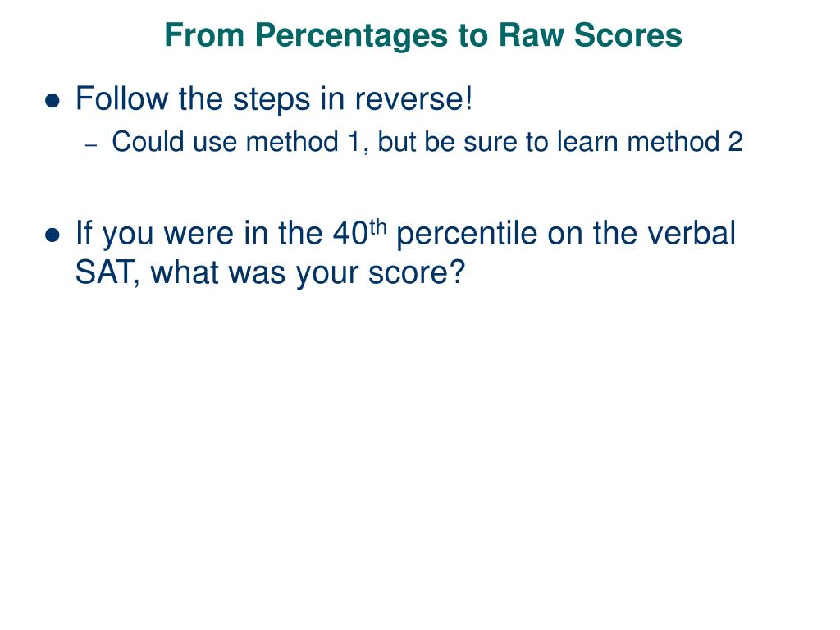
Task: Click the word 'reverse!' in the first bullet
Action: (413, 99)
